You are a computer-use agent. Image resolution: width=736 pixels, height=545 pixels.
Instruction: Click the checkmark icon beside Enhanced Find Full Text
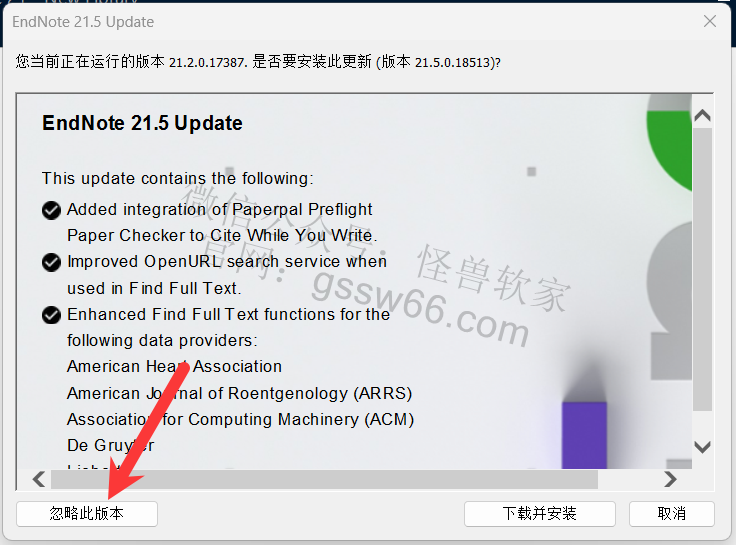(x=51, y=315)
